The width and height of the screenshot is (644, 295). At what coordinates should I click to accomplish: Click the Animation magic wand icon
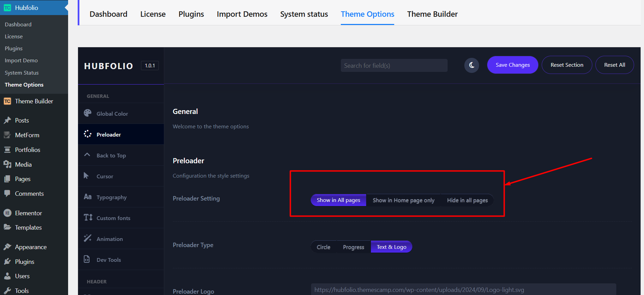[x=88, y=238]
